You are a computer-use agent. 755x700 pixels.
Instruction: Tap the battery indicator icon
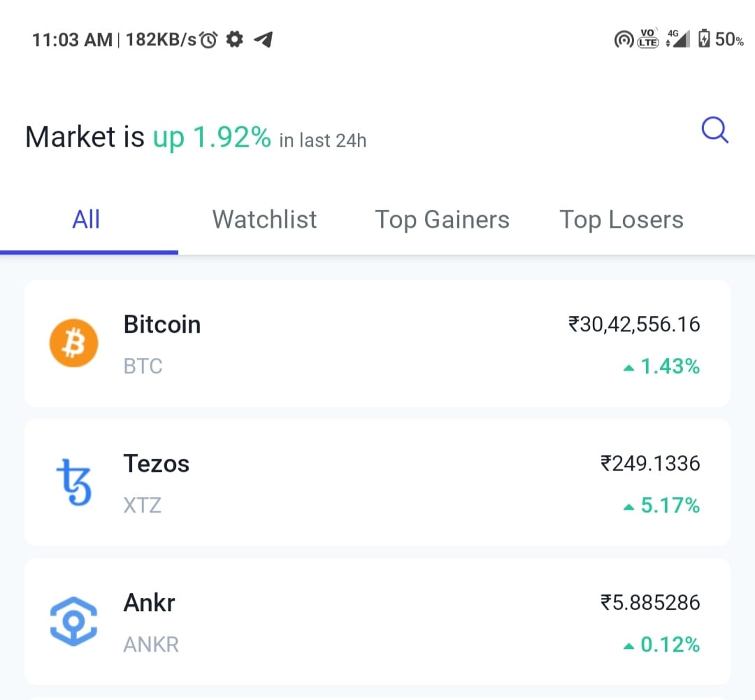point(704,39)
